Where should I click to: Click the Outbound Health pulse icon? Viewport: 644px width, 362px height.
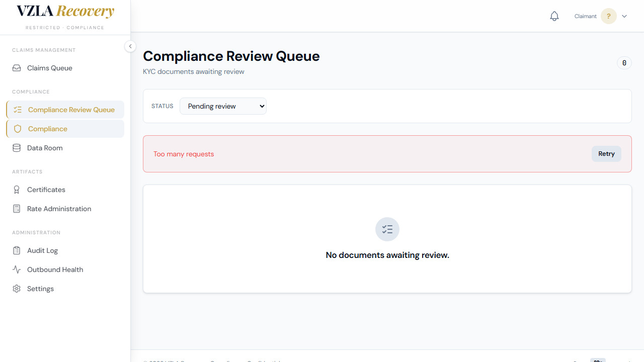point(17,269)
